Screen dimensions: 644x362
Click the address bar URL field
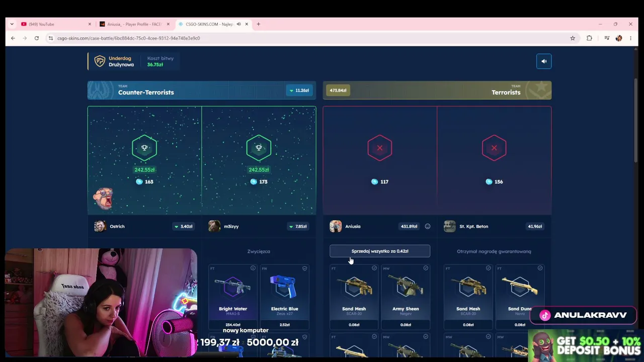click(312, 38)
